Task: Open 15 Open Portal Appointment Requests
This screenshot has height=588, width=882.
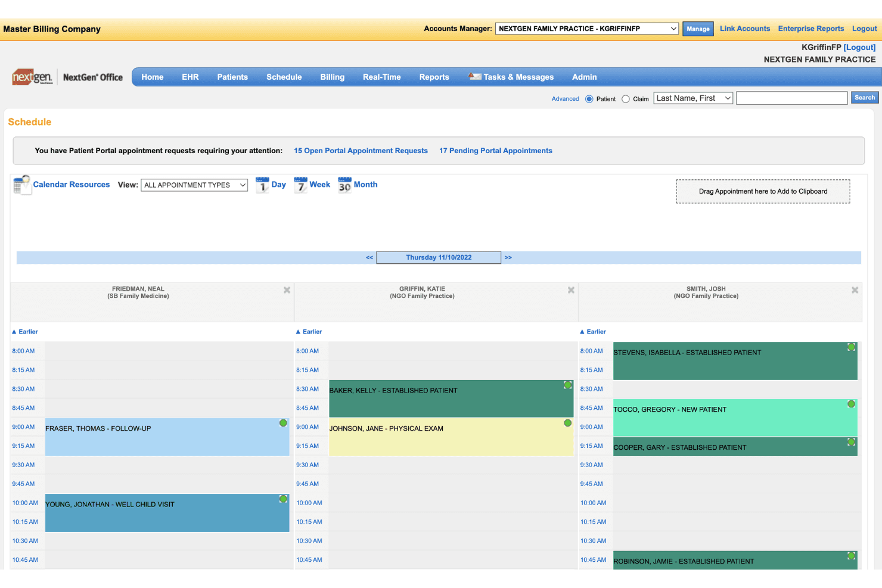Action: [361, 151]
